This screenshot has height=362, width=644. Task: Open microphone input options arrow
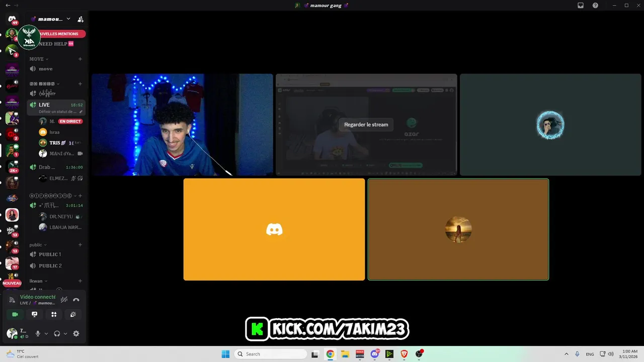[x=46, y=333]
